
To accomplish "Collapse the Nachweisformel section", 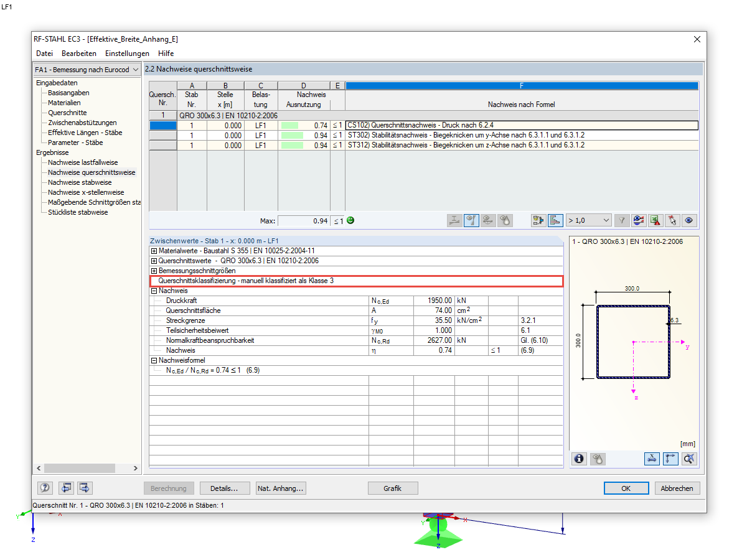I will coord(154,360).
